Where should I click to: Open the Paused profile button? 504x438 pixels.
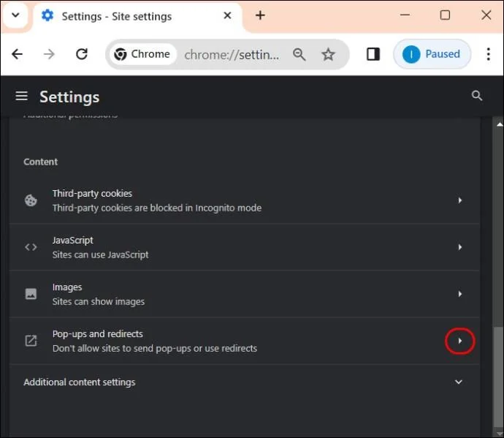click(432, 54)
